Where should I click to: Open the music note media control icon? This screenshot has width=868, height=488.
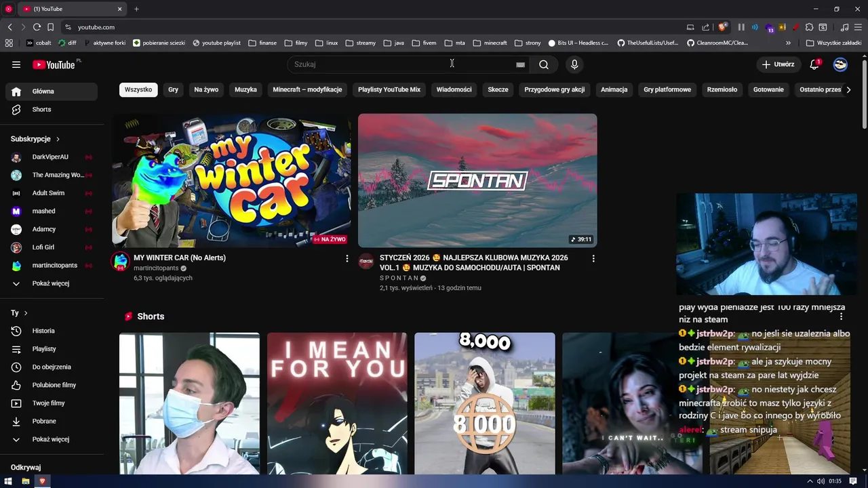844,27
